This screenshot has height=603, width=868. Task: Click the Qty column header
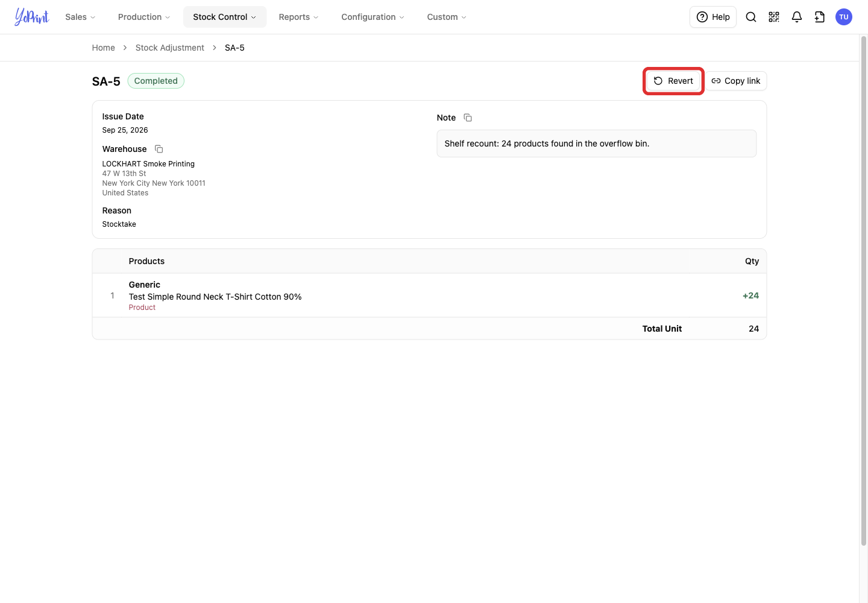[x=752, y=261]
